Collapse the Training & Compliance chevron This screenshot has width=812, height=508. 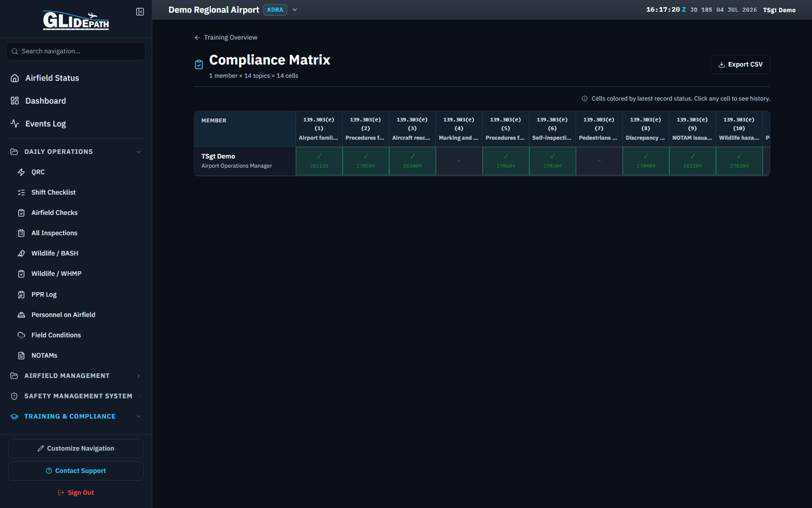coord(139,417)
